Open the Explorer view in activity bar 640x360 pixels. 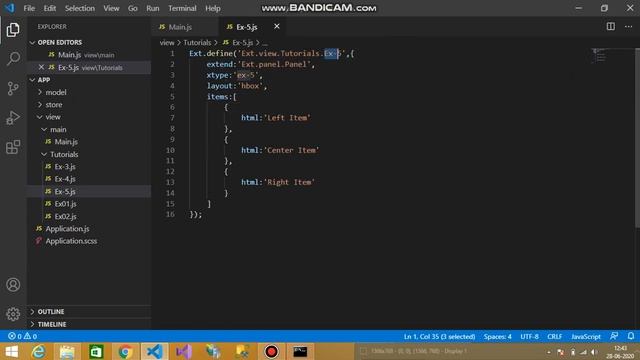click(13, 30)
